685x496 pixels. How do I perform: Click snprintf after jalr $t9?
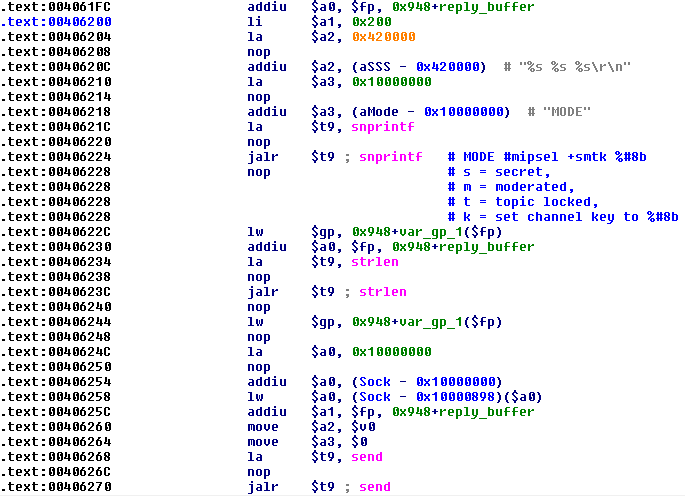(x=391, y=157)
